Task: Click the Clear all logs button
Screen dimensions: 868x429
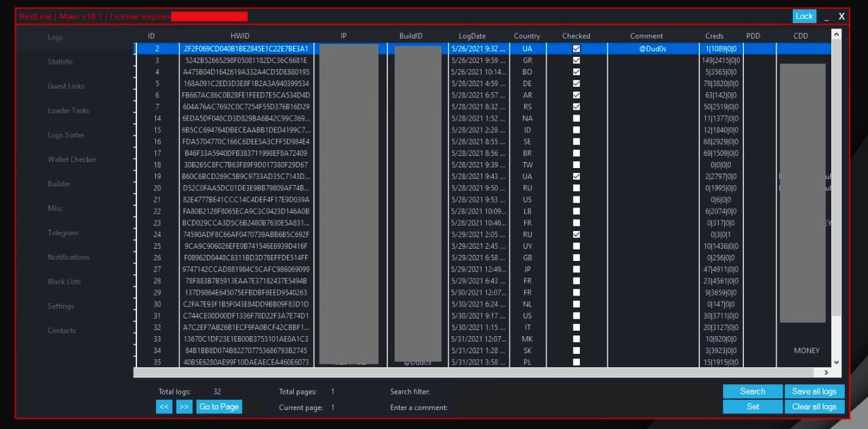Action: 814,407
